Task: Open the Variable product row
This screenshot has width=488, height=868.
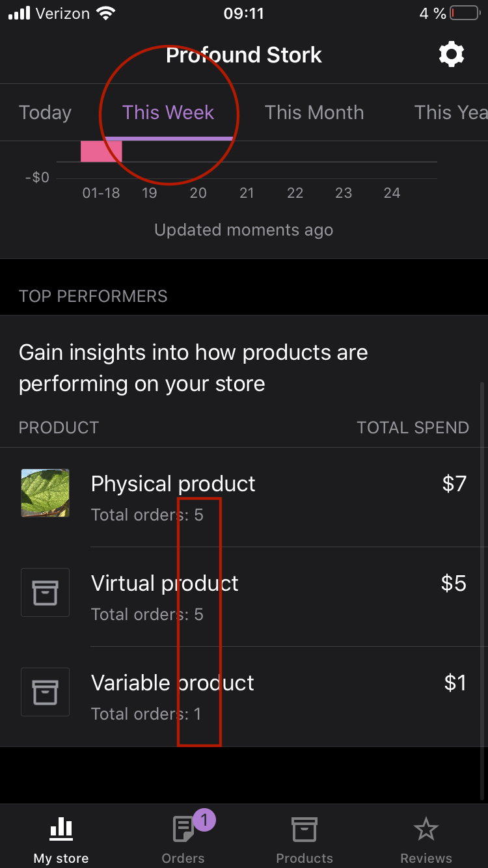Action: (244, 696)
